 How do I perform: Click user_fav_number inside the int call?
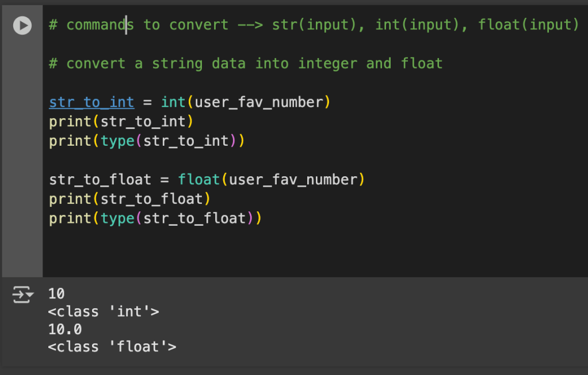(x=259, y=103)
